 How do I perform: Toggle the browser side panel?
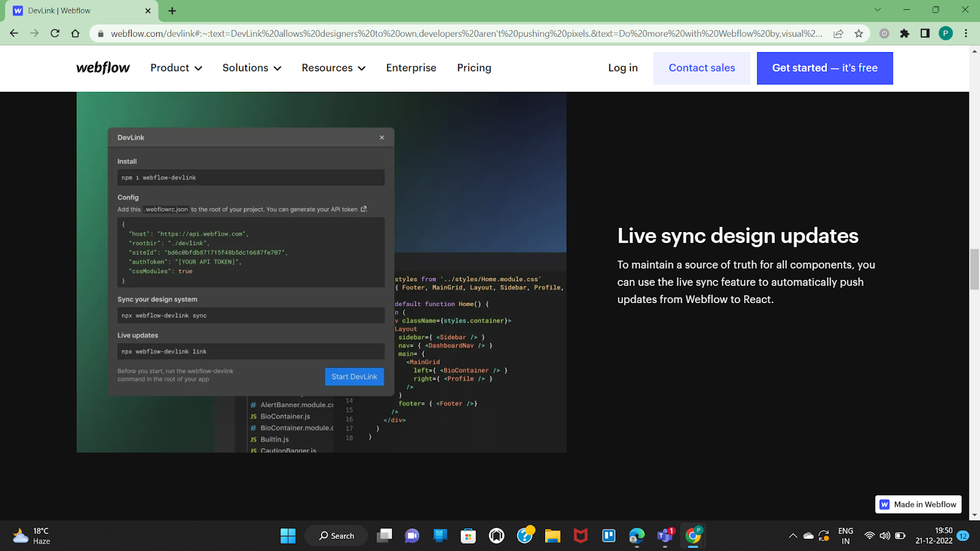coord(925,34)
